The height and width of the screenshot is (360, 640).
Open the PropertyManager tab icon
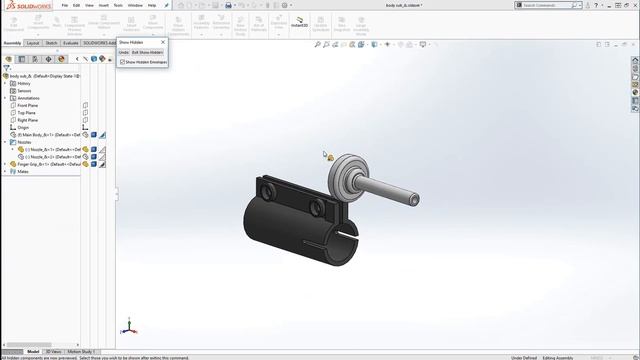click(x=22, y=59)
